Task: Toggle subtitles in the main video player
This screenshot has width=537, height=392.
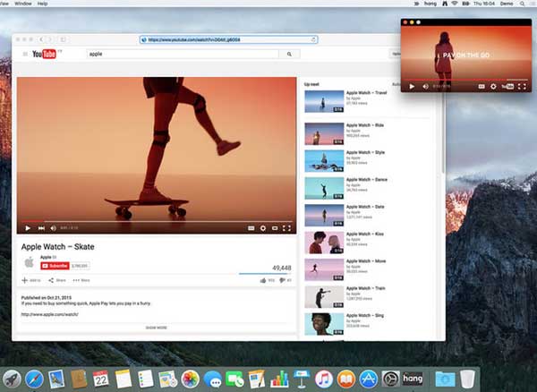Action: [251, 228]
